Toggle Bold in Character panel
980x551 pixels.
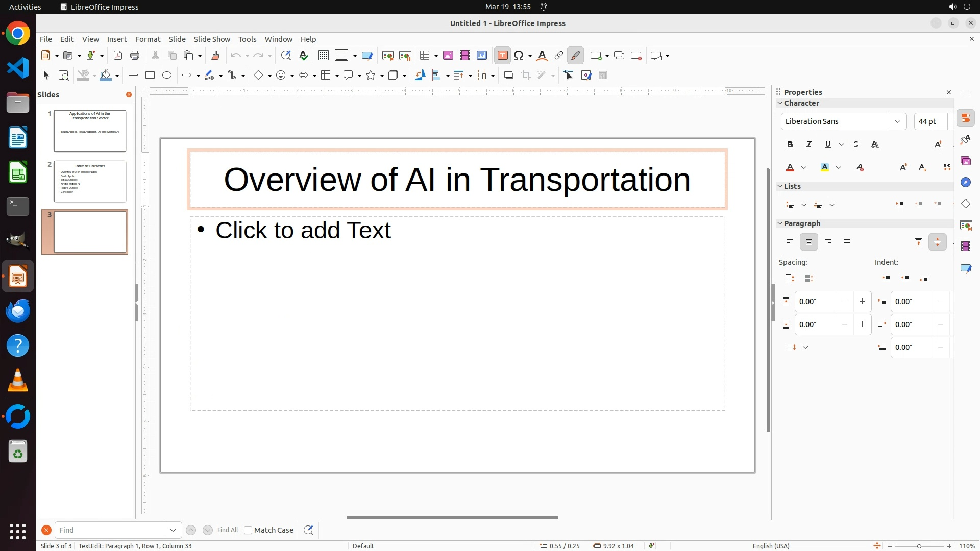790,145
